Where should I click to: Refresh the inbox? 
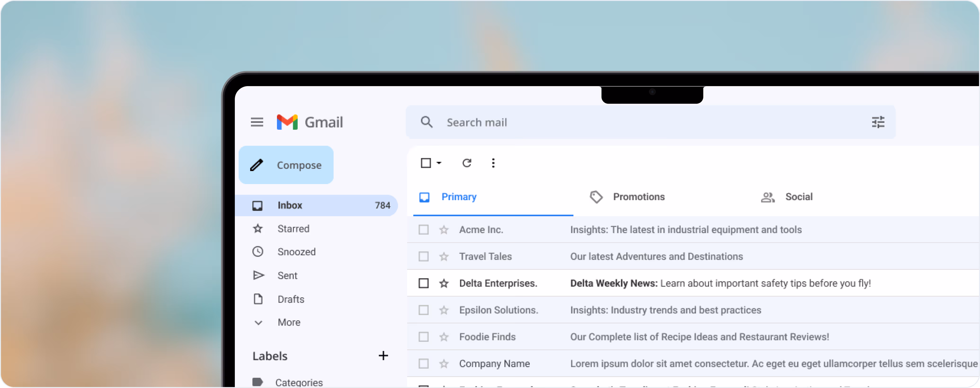pos(466,163)
